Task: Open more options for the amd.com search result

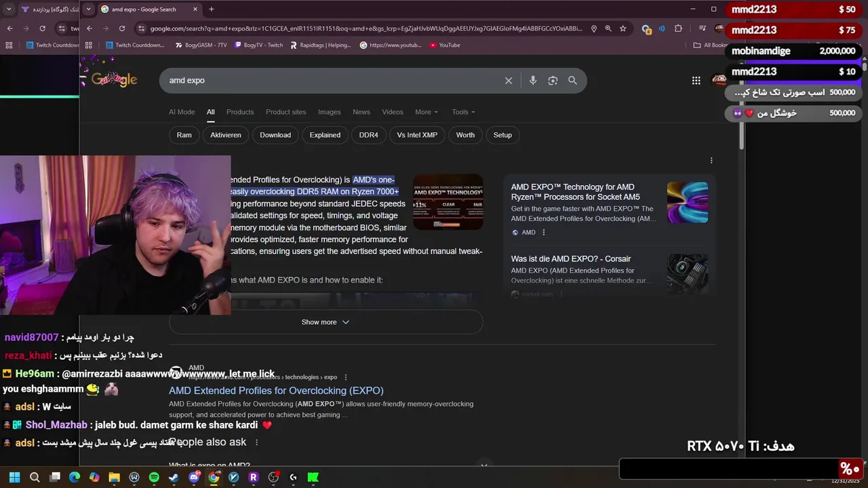Action: pyautogui.click(x=345, y=378)
